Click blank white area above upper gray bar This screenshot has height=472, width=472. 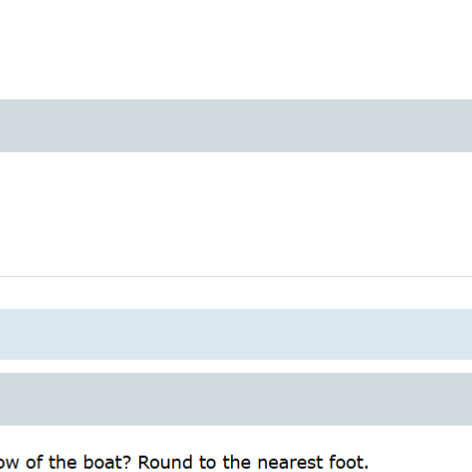click(x=236, y=50)
